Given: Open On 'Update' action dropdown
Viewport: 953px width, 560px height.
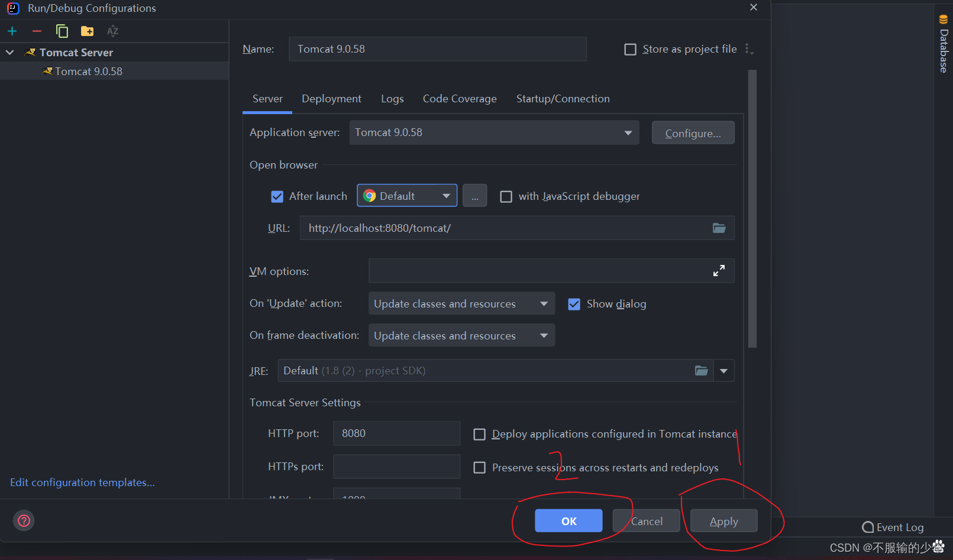Looking at the screenshot, I should click(461, 303).
